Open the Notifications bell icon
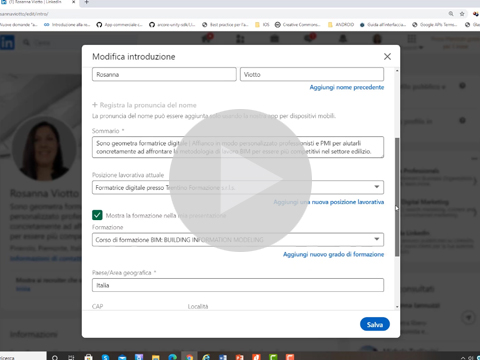480x360 pixels. click(343, 39)
